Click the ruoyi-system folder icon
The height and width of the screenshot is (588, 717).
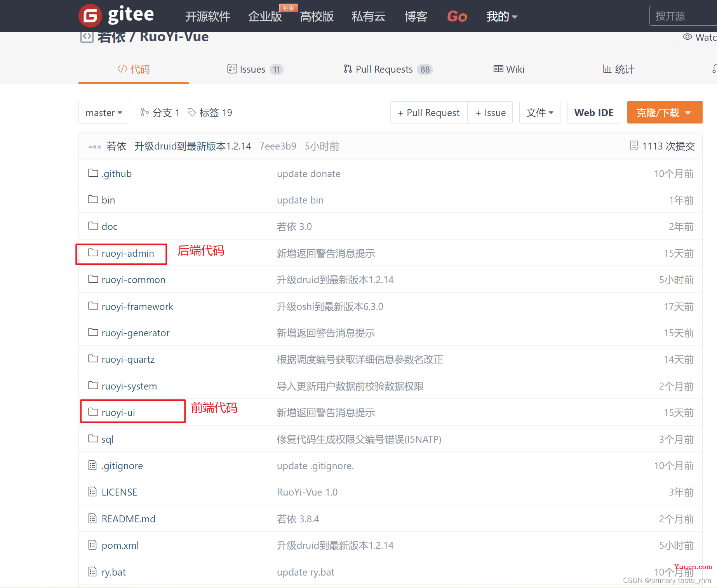(93, 385)
